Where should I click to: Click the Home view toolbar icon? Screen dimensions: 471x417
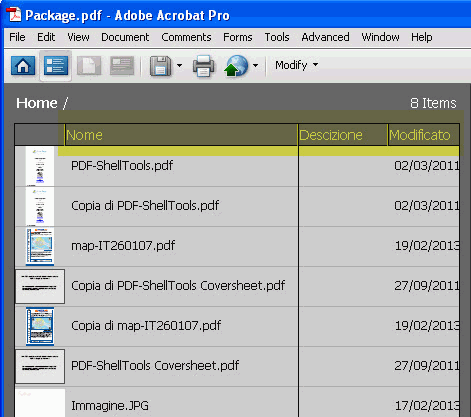click(x=23, y=65)
